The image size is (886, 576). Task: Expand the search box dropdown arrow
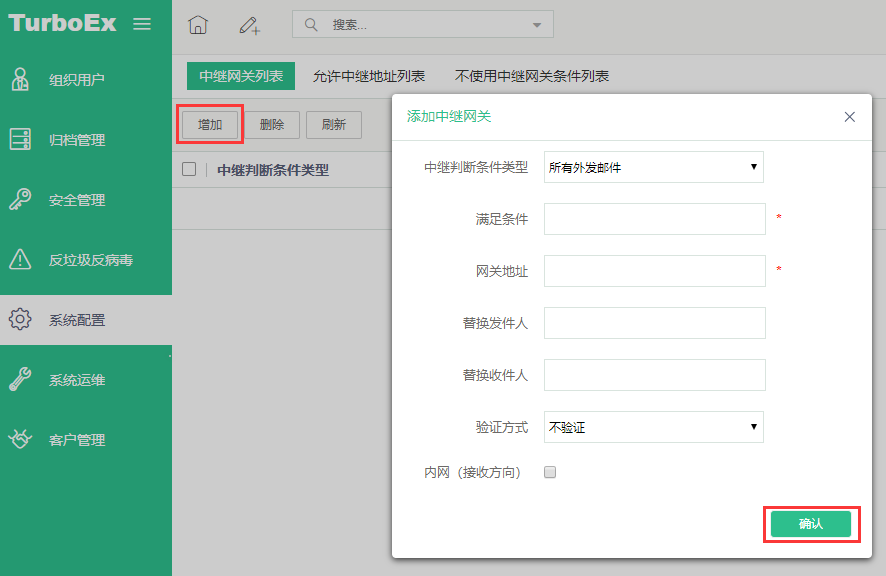click(537, 25)
